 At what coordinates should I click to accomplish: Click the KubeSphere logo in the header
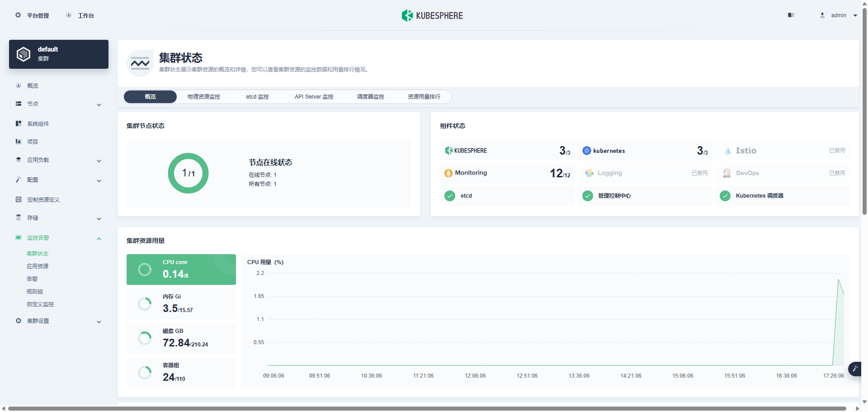pyautogui.click(x=406, y=15)
